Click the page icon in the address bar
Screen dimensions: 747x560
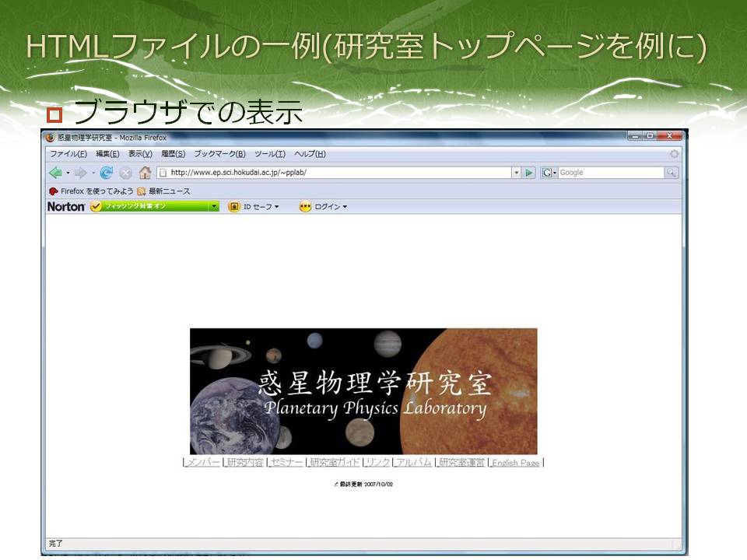click(x=163, y=173)
